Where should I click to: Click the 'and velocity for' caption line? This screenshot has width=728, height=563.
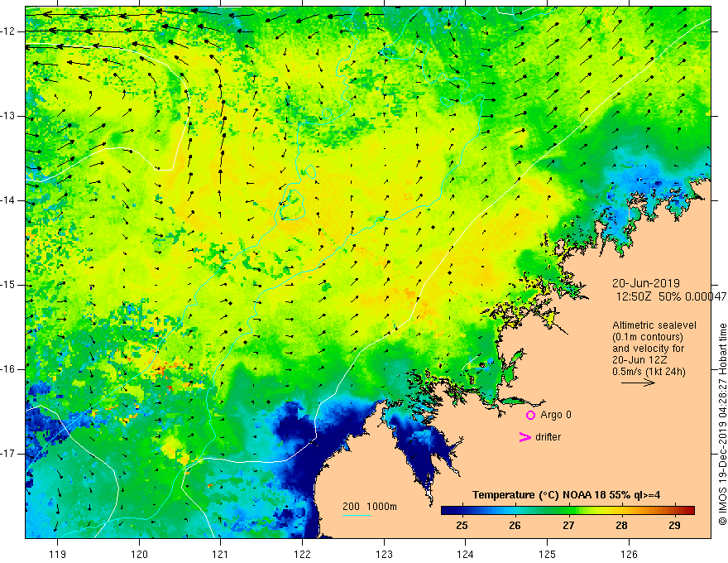click(x=648, y=348)
